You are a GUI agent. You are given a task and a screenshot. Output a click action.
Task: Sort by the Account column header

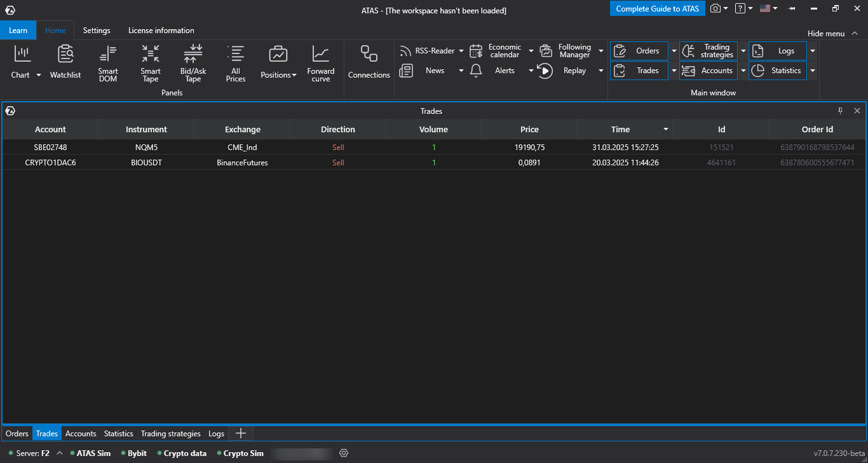pos(50,129)
